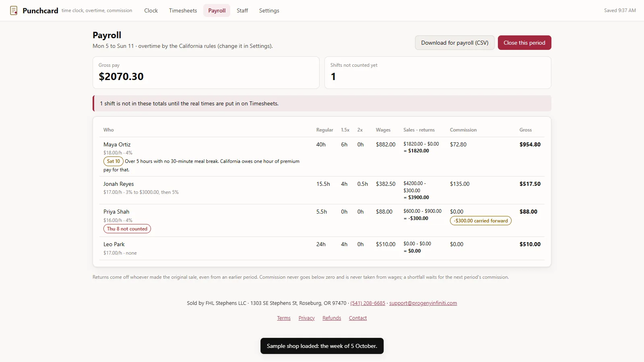Click the = $3900.00 net sales value

click(x=416, y=197)
